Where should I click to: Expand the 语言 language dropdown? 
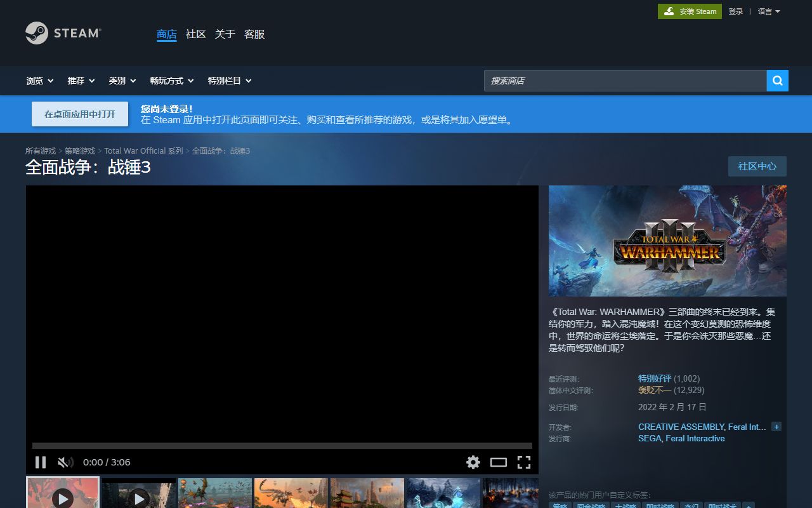[769, 11]
